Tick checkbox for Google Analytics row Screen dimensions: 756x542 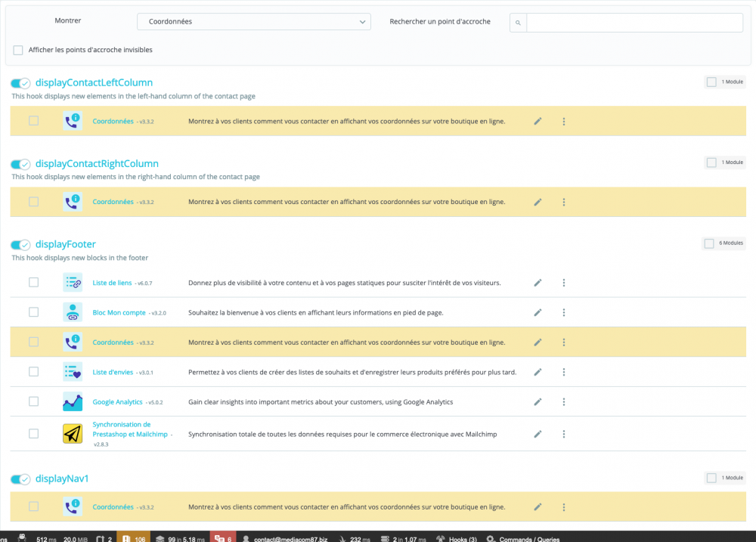[34, 401]
